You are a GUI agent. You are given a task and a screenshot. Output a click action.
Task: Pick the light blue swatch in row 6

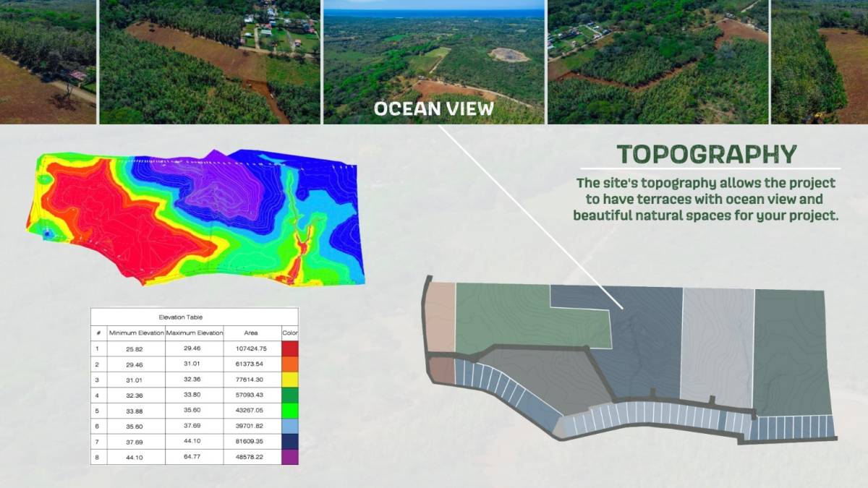pos(290,426)
